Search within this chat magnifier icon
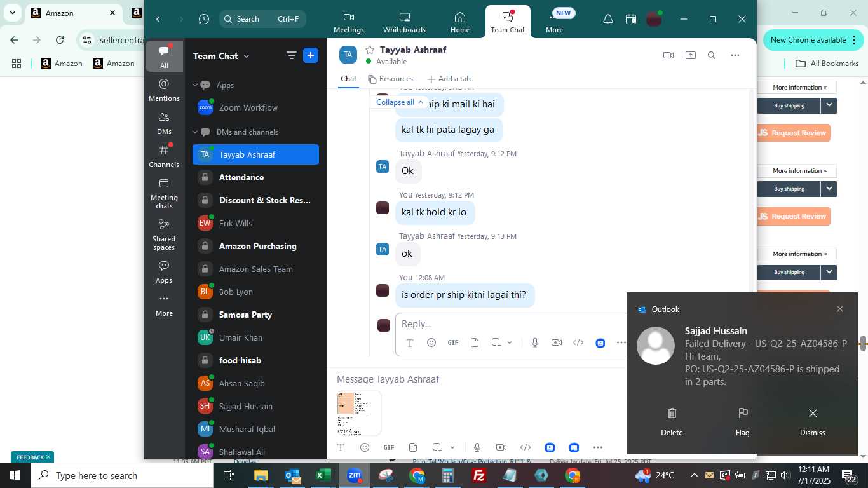868x488 pixels. (712, 55)
